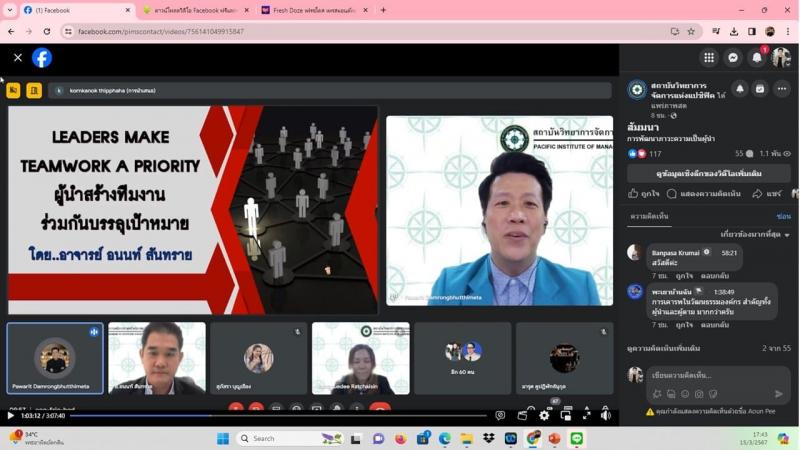This screenshot has width=800, height=450.
Task: Switch to the second browser tab
Action: 195,10
